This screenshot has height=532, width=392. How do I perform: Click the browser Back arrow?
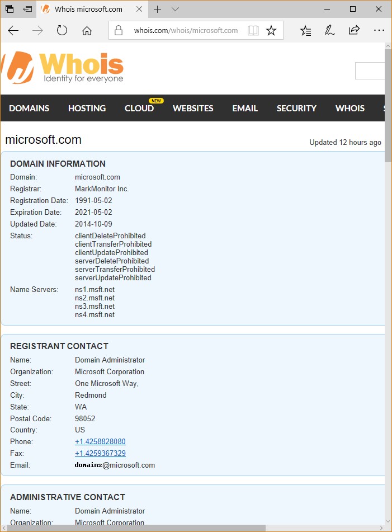tap(13, 31)
